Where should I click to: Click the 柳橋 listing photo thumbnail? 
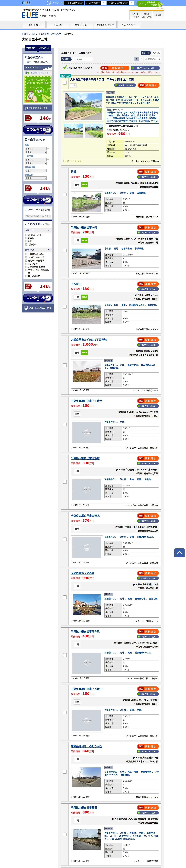(x=86, y=203)
